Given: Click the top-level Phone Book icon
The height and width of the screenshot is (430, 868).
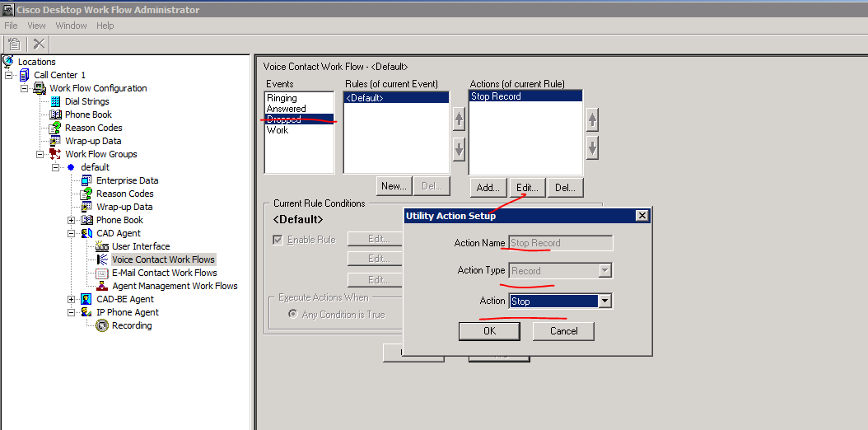Looking at the screenshot, I should tap(55, 115).
